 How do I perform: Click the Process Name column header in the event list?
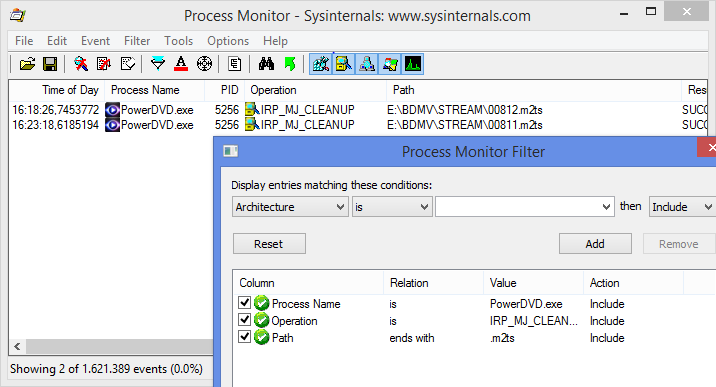pyautogui.click(x=155, y=90)
